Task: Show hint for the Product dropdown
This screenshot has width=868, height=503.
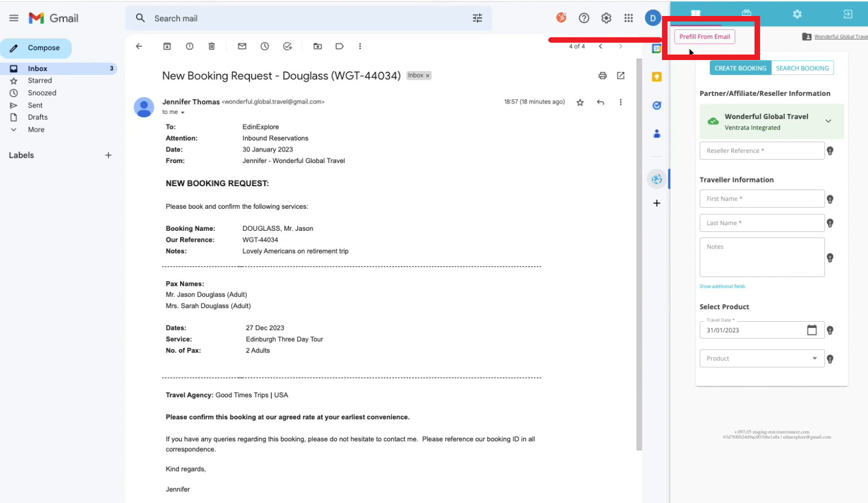Action: 830,359
